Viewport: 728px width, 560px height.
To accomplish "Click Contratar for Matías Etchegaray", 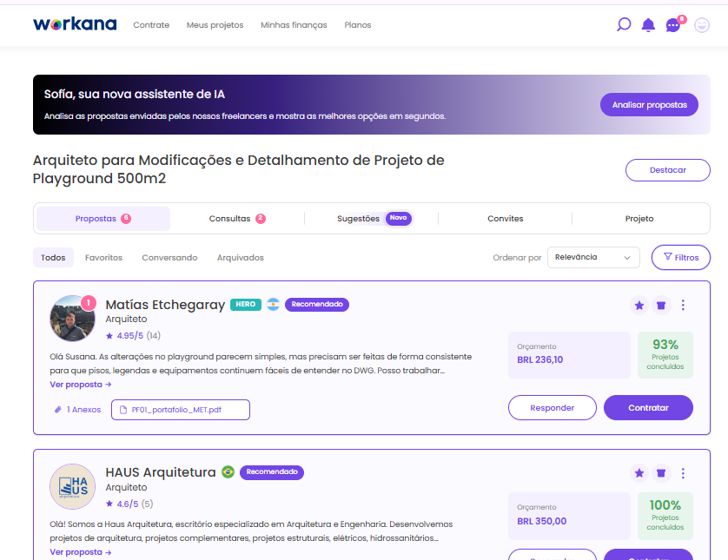I will [648, 408].
